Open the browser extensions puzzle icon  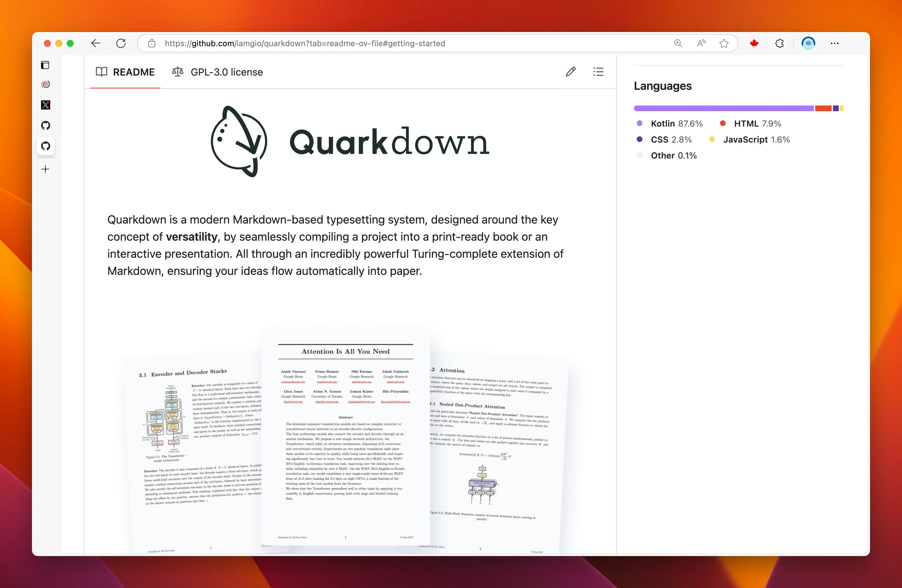click(779, 43)
